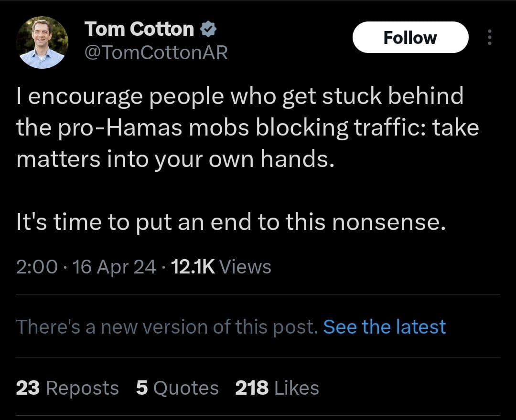Show the 218 Likes list
516x420 pixels.
pos(277,388)
